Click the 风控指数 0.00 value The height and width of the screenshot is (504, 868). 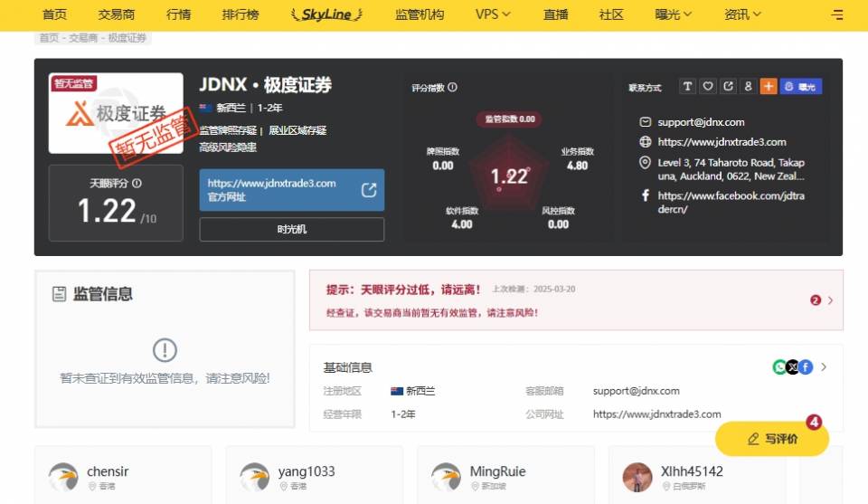(558, 224)
